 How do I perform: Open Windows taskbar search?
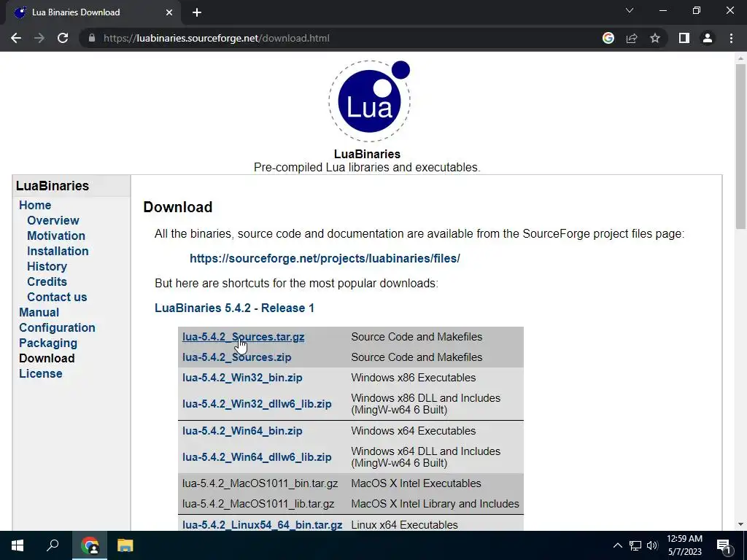[x=53, y=545]
